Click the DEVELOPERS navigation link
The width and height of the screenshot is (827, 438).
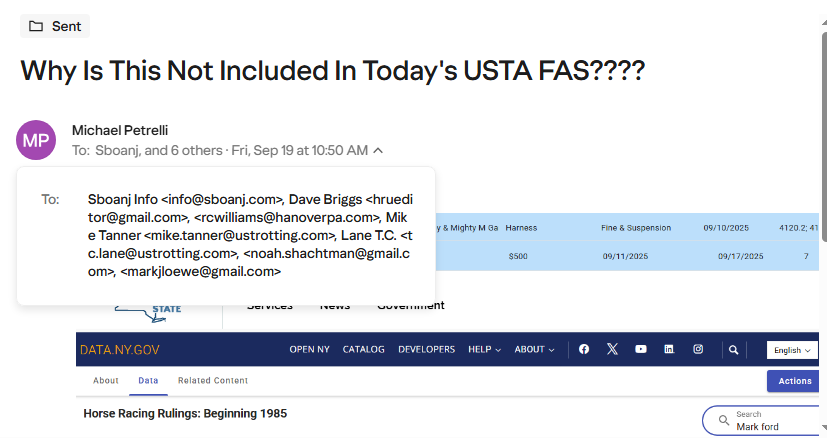pos(426,350)
